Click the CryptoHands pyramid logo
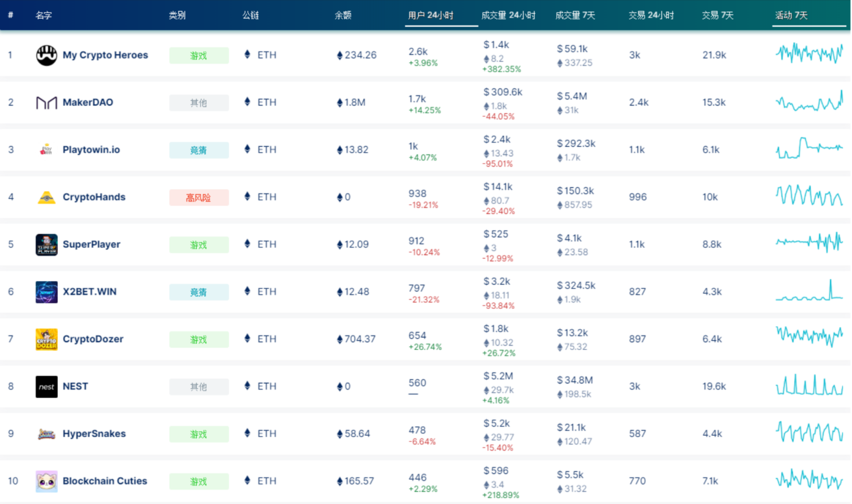This screenshot has width=852, height=504. [47, 197]
